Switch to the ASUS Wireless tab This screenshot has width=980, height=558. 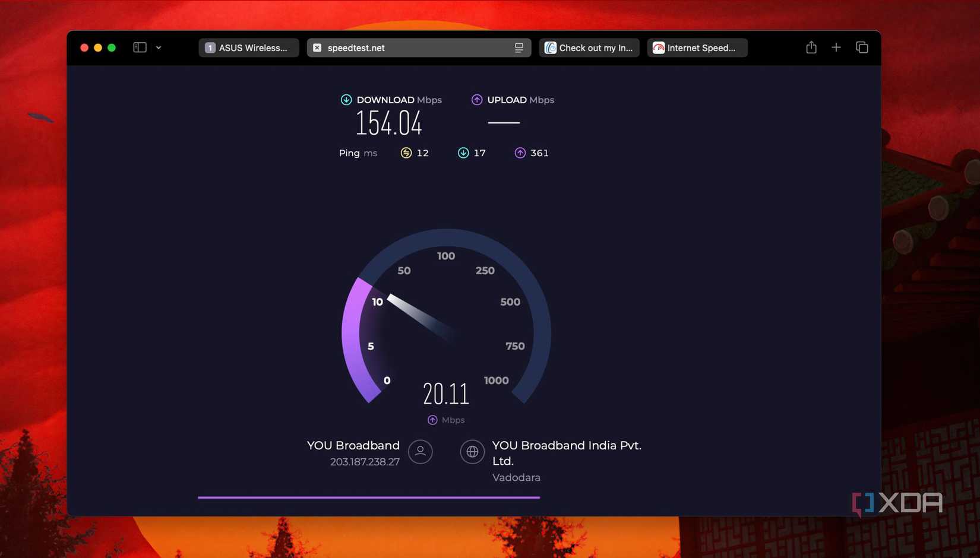(249, 47)
